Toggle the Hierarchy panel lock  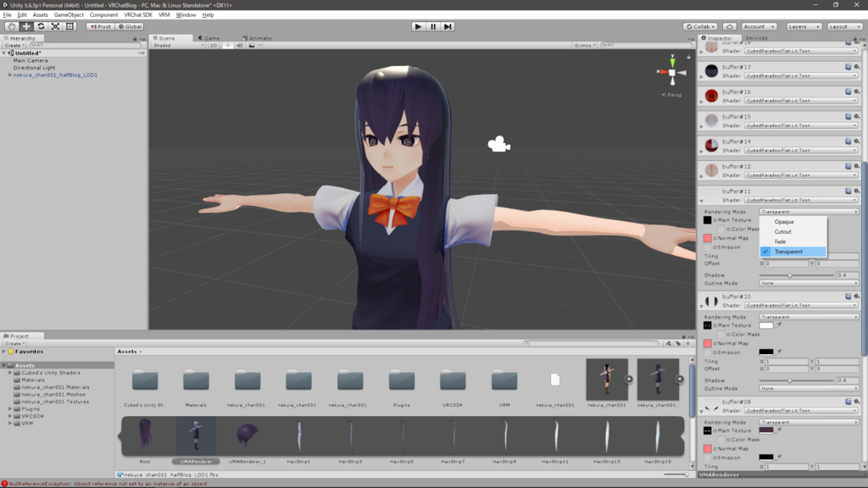[x=135, y=39]
